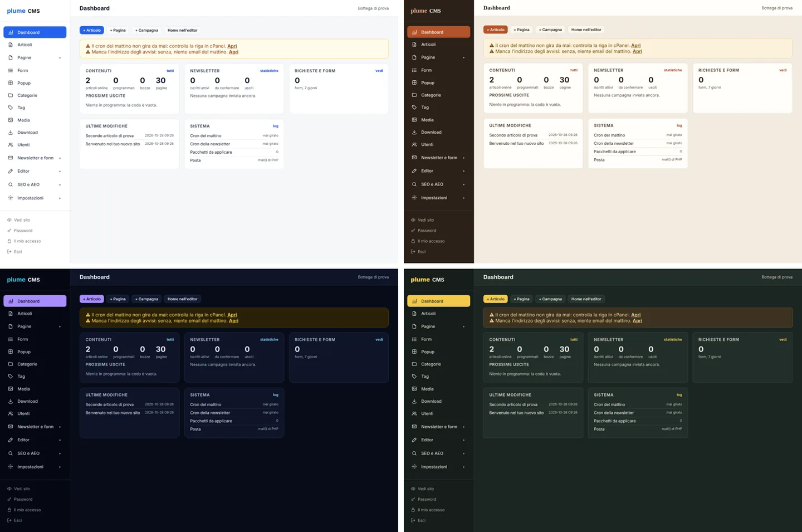Screen dimensions: 802x532
Task: Expand Pagine arrow in the yellow-theme sidebar
Action: [x=464, y=326]
